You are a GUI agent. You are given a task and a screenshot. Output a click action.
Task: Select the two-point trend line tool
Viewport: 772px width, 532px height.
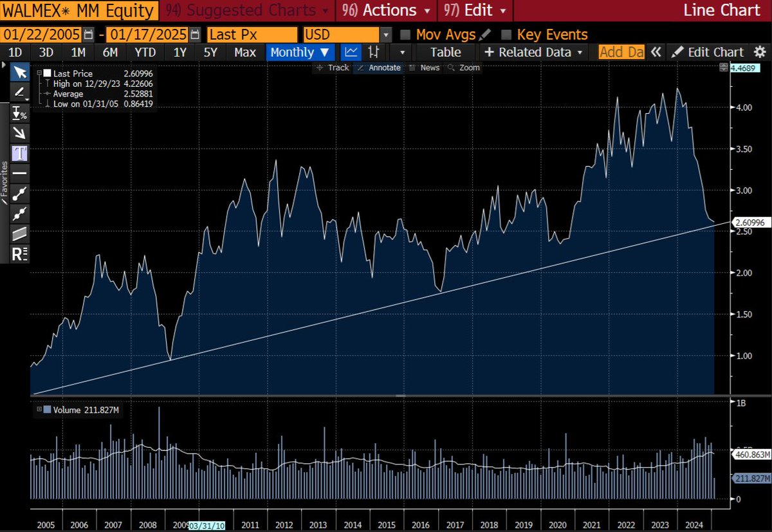click(x=20, y=193)
